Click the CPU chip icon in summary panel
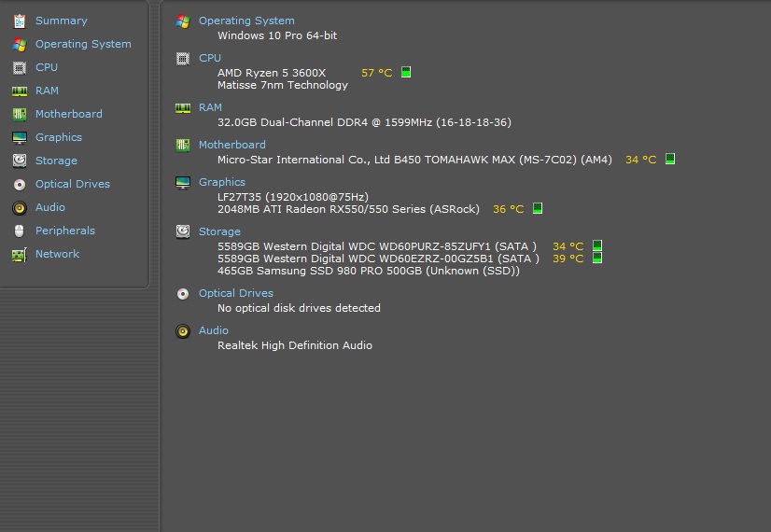 [x=183, y=59]
